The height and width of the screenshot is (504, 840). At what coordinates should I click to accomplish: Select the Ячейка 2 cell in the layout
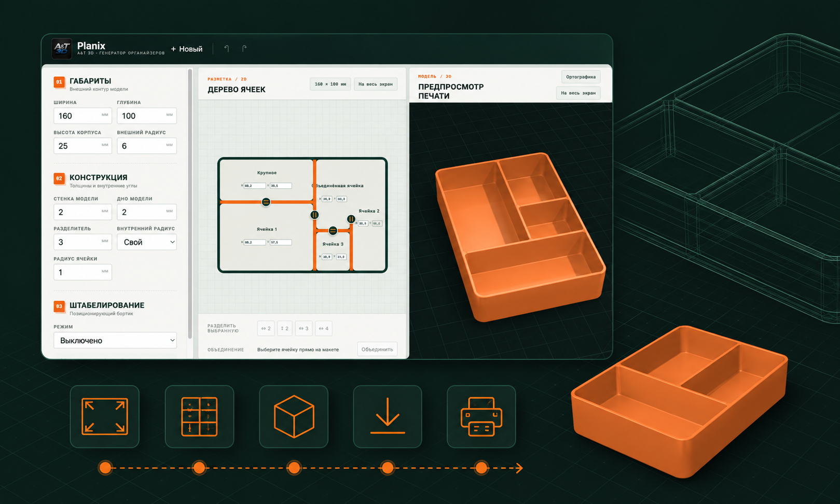click(x=369, y=211)
